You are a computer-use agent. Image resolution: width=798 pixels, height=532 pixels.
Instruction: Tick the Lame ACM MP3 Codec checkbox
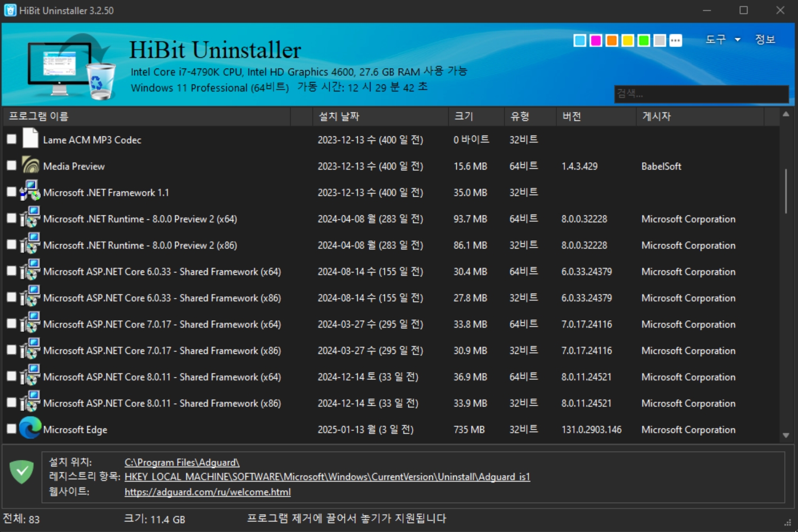(x=11, y=139)
